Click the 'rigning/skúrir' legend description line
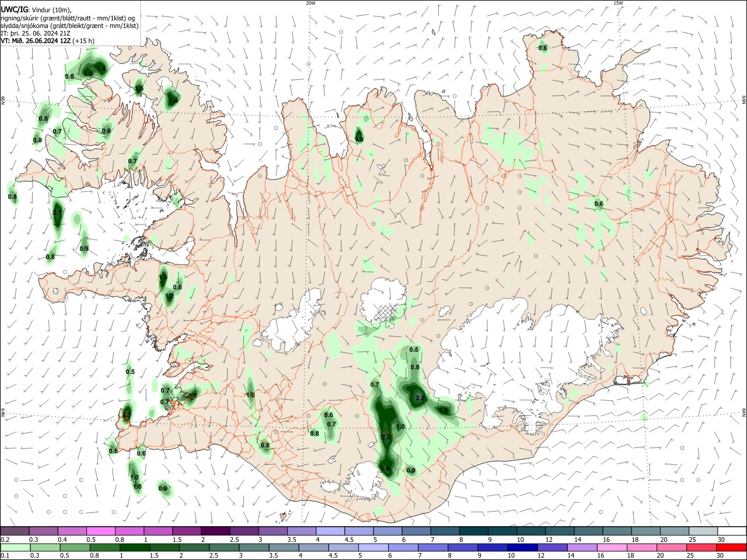This screenshot has height=560, width=747. (68, 17)
